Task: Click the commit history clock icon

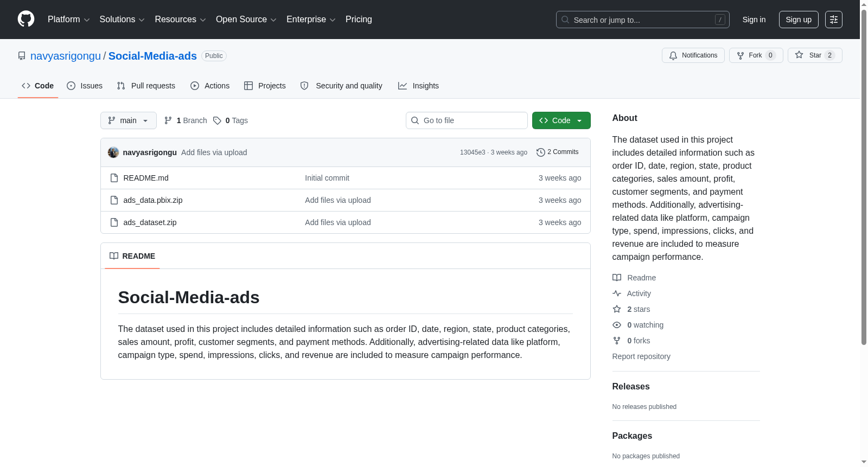Action: (541, 152)
